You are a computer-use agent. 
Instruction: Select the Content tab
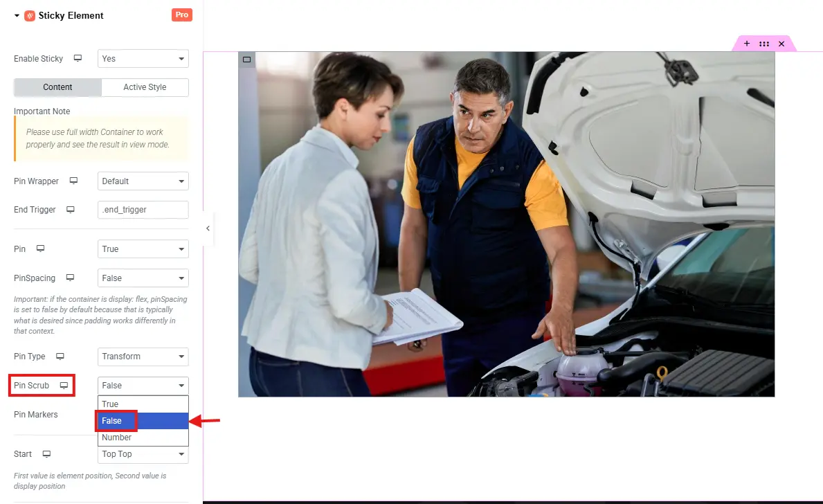tap(57, 87)
